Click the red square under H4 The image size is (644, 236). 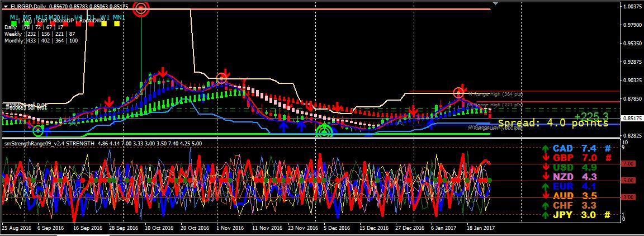pos(78,24)
